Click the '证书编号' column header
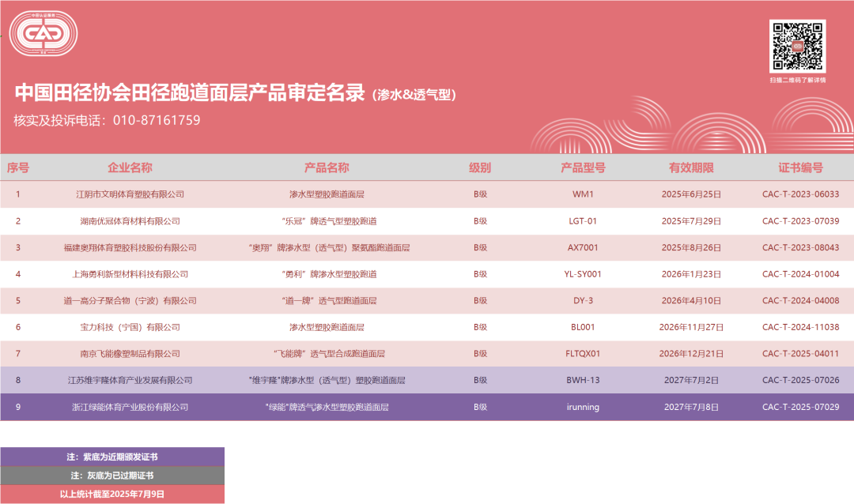854x504 pixels. point(800,167)
